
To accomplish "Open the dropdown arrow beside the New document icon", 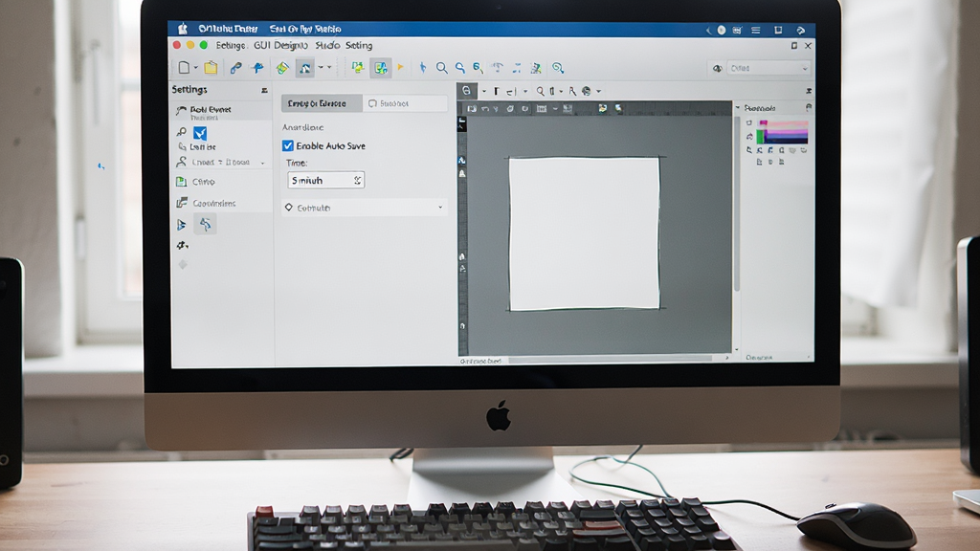I will click(196, 68).
